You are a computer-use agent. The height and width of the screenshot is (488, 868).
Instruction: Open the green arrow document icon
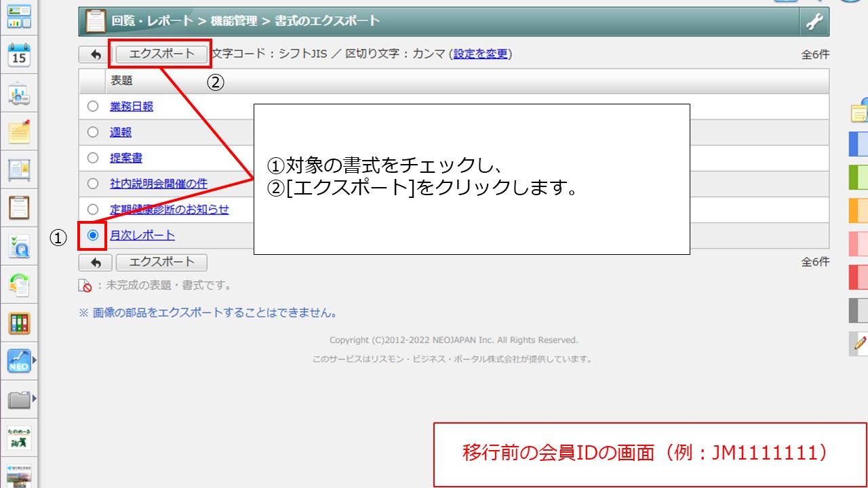(x=20, y=285)
